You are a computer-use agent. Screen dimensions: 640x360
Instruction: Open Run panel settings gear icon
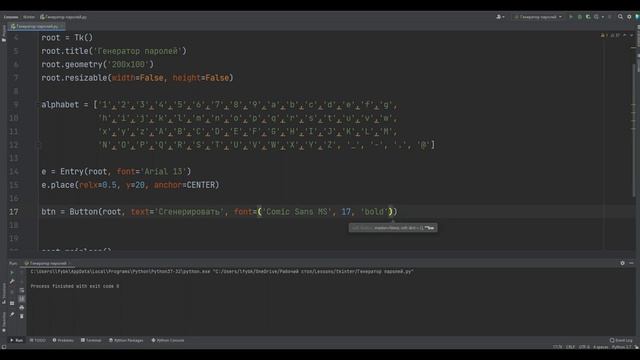click(x=622, y=263)
